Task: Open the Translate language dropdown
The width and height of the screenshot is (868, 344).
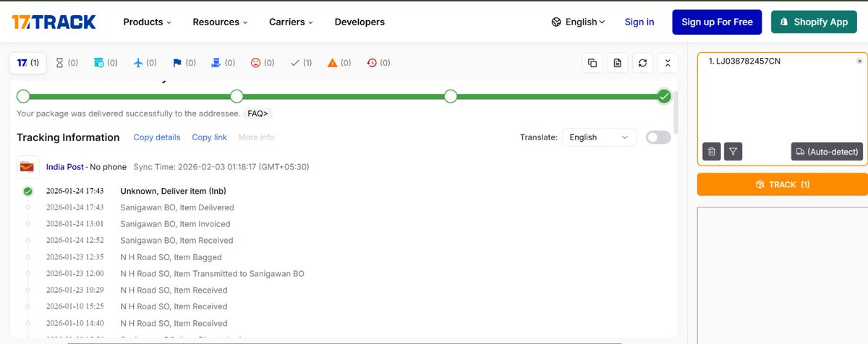Action: (x=599, y=137)
